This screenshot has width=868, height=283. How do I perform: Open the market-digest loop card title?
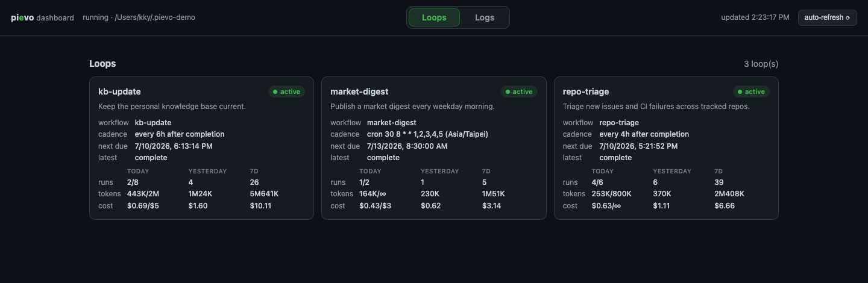(359, 92)
